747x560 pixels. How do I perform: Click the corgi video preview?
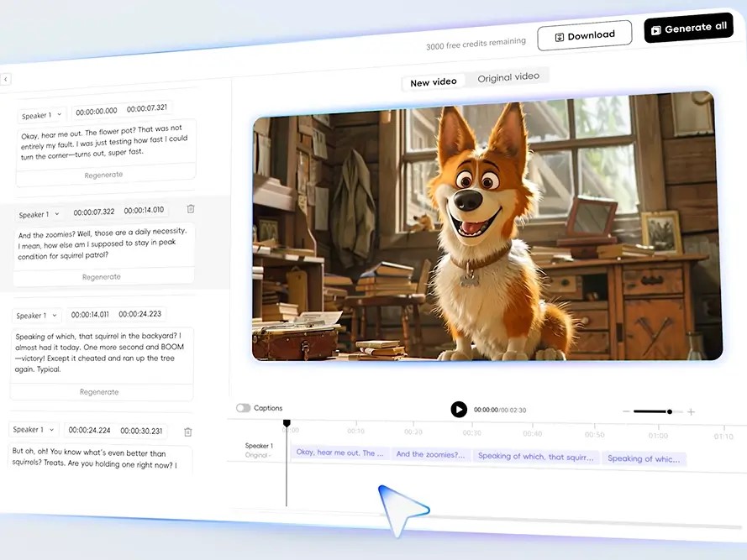[x=486, y=228]
